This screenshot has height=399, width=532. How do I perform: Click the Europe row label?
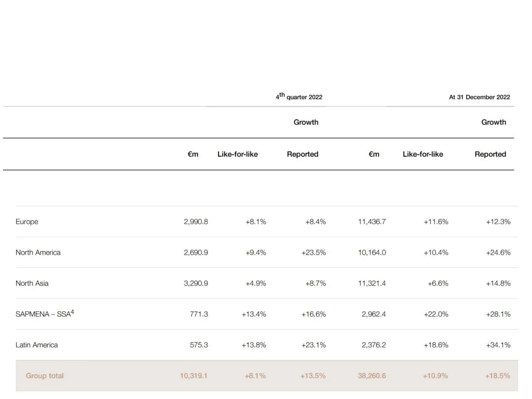coord(27,222)
